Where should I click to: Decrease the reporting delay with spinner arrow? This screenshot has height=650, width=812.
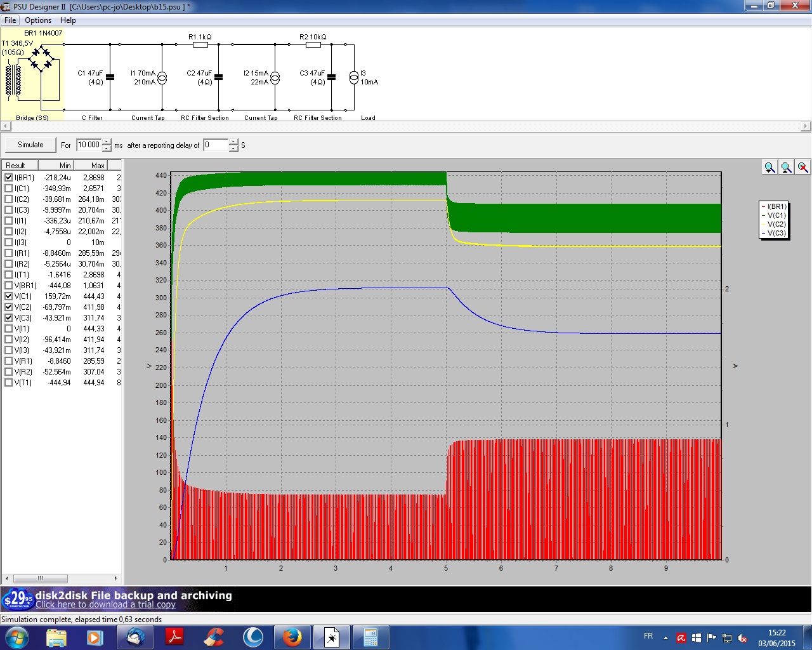(x=233, y=149)
